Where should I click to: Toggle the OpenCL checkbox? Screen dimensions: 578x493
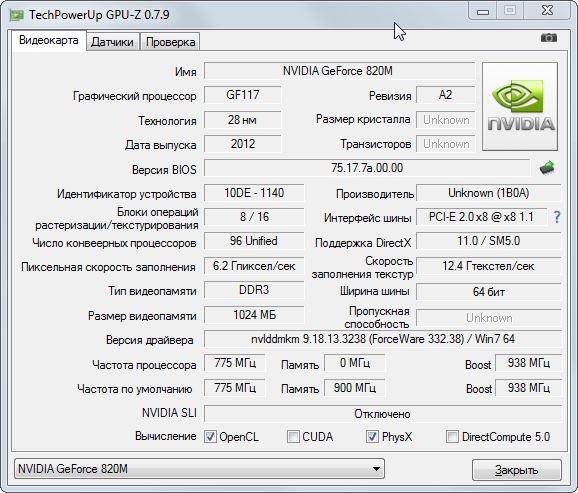[x=210, y=437]
